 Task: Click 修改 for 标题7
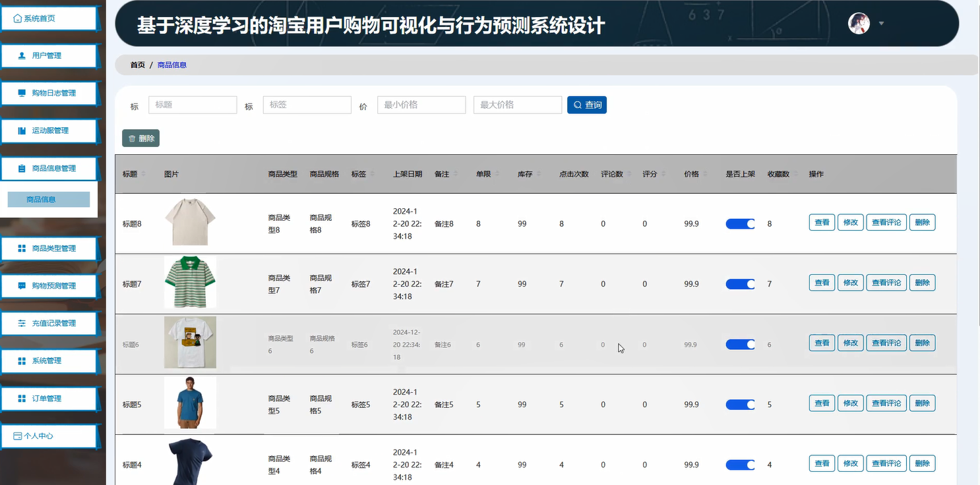click(x=850, y=283)
